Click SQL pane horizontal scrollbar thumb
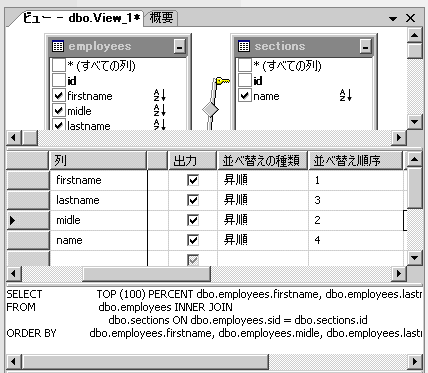This screenshot has width=428, height=373. (x=145, y=361)
